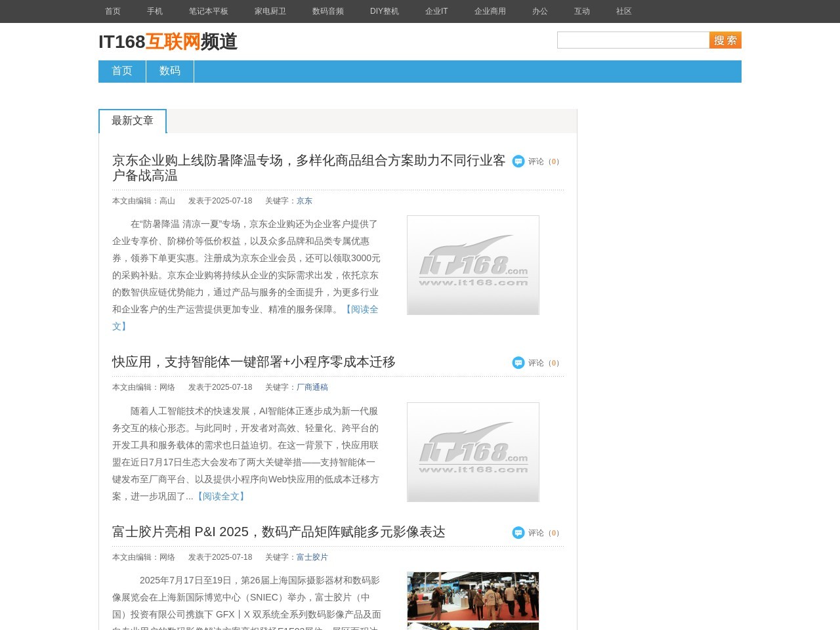This screenshot has height=630, width=840.
Task: Follow the 阅读全文 link of the 快应用 article
Action: (x=220, y=497)
